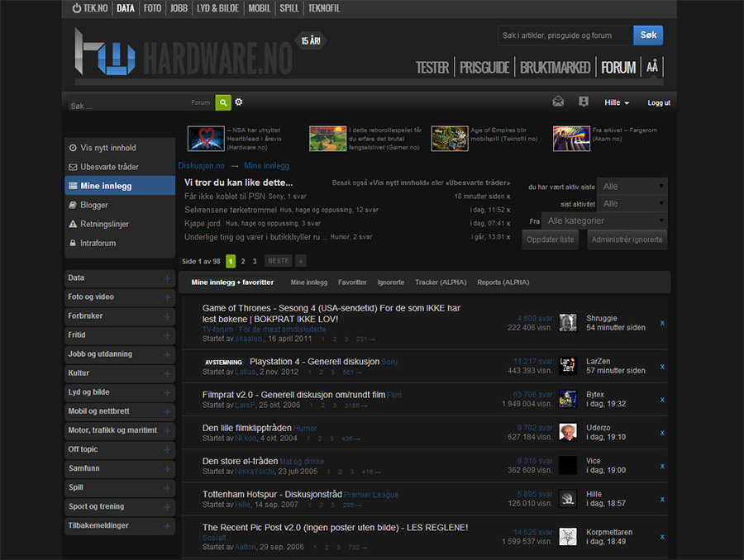Open the notifications icon beside Hille

click(584, 102)
